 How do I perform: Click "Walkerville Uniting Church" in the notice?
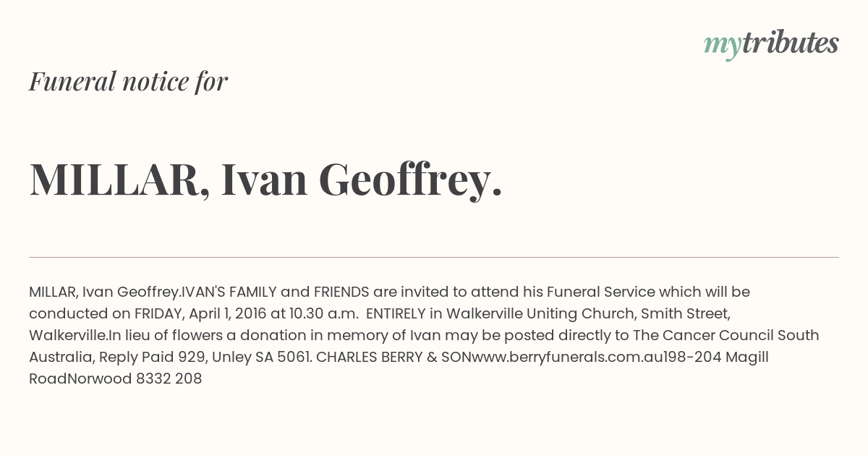pyautogui.click(x=540, y=313)
